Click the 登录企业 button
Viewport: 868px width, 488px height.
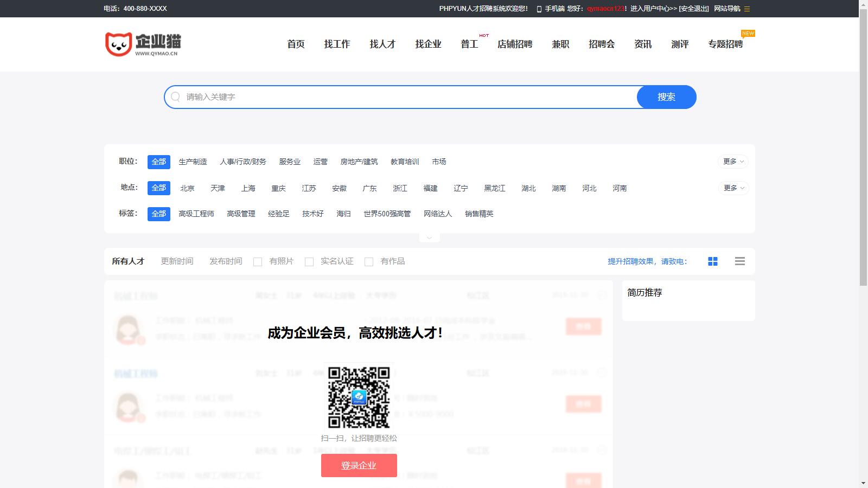point(359,466)
